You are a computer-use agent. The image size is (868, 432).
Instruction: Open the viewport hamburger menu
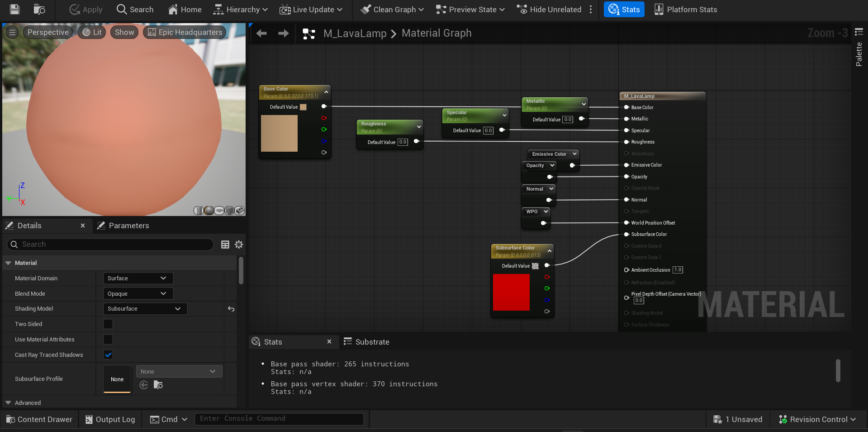click(x=12, y=32)
